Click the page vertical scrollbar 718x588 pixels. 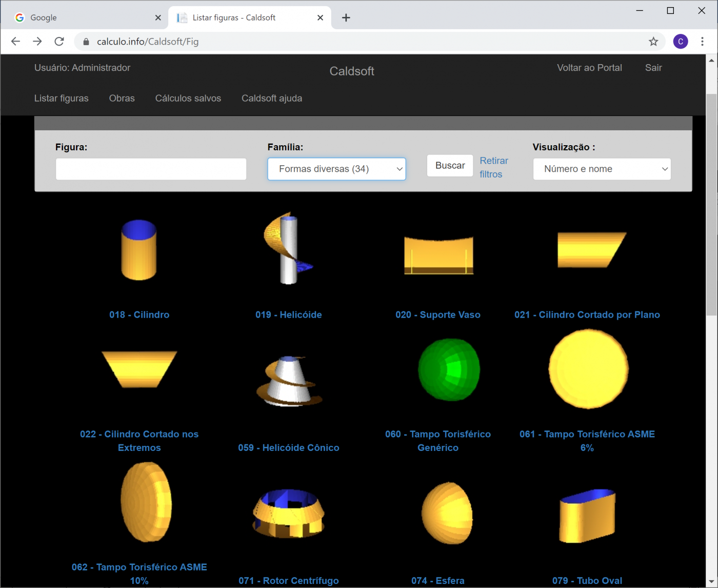(711, 205)
